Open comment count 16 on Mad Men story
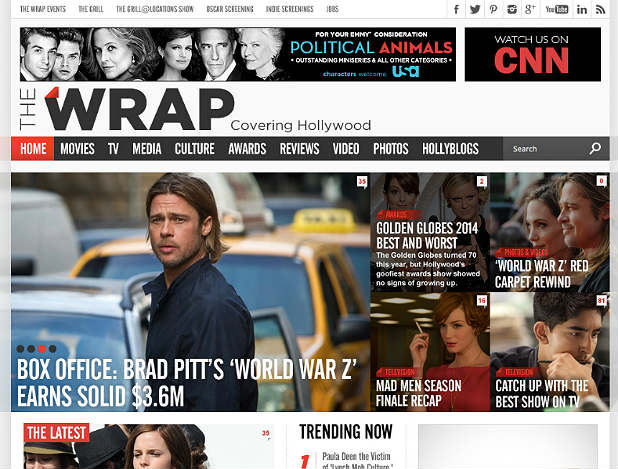This screenshot has height=469, width=618. [482, 301]
